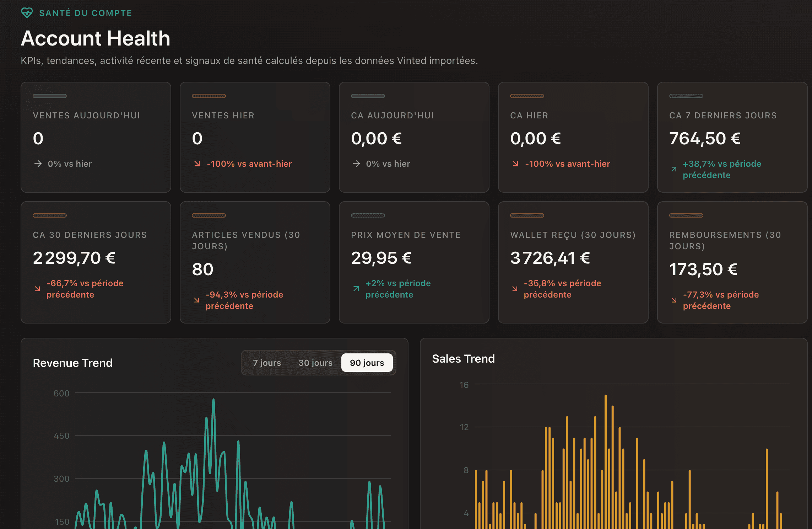Click the down arrow icon in Ventes hier card
Screen dimensions: 812x529
(197, 164)
